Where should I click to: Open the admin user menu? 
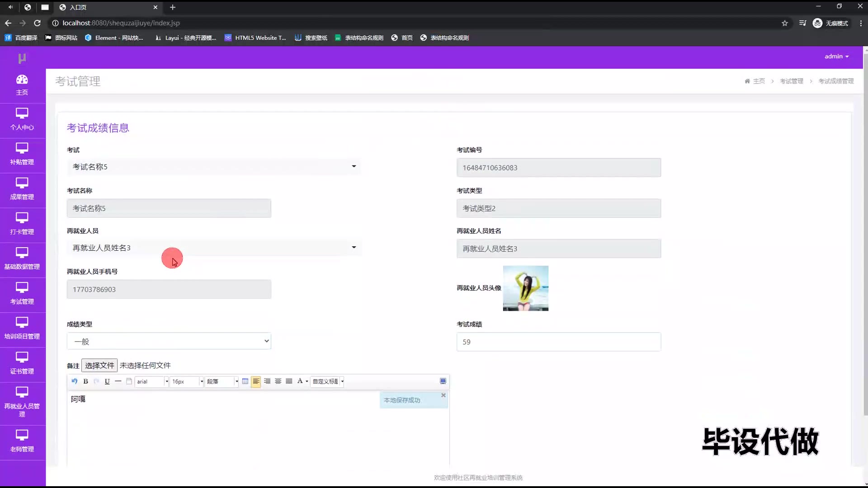click(x=836, y=56)
